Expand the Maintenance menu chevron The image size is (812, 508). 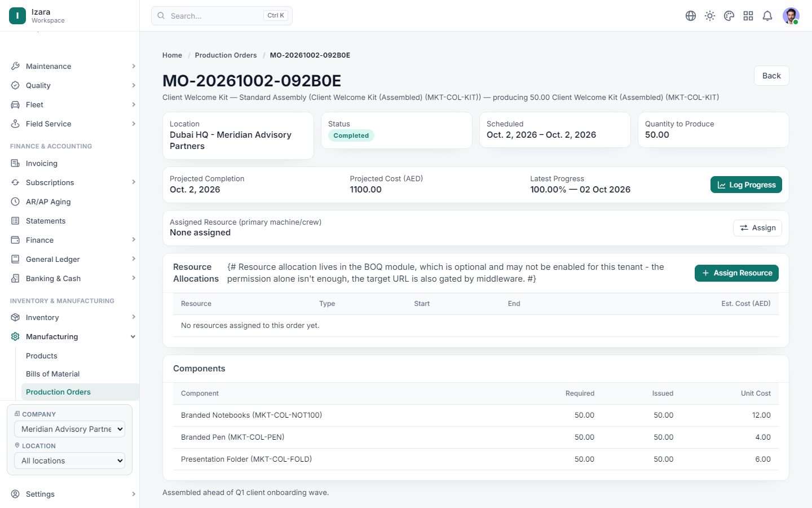coord(134,66)
